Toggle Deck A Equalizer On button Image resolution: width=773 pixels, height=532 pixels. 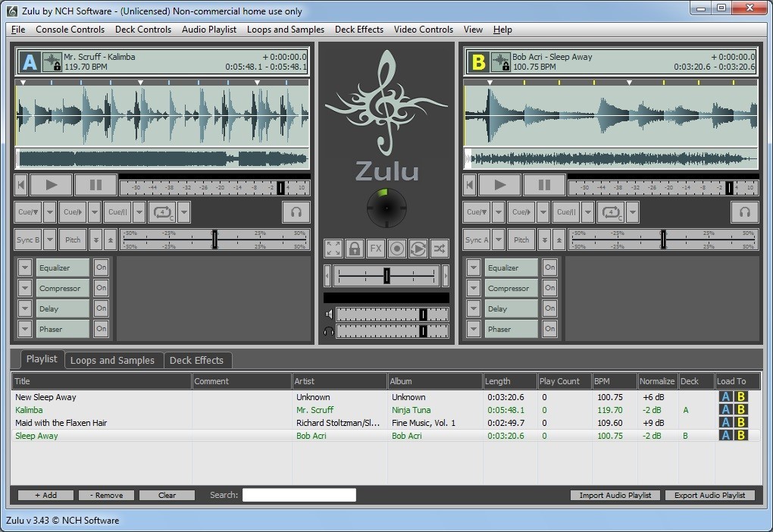pyautogui.click(x=101, y=268)
